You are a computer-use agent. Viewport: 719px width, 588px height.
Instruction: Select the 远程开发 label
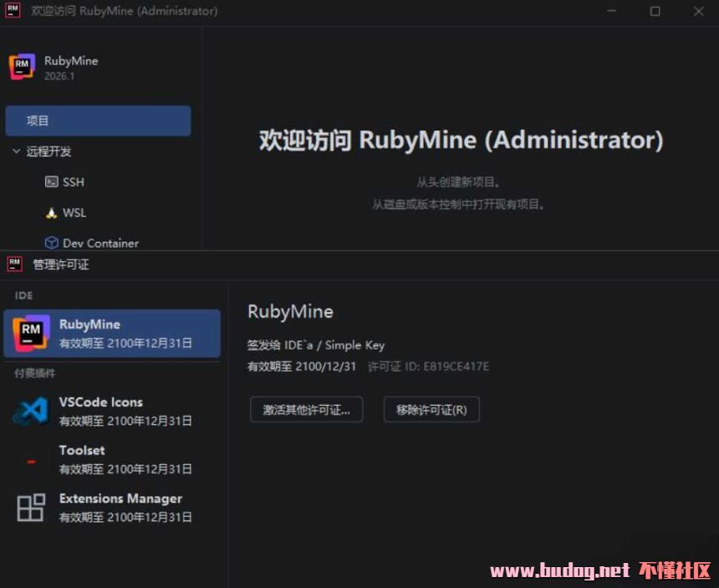click(x=48, y=151)
